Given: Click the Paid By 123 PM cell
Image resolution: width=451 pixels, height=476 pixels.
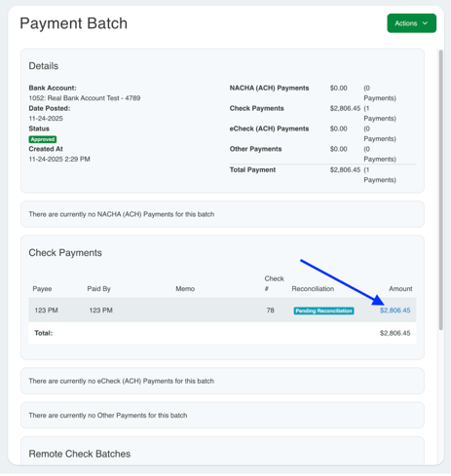Looking at the screenshot, I should [100, 311].
